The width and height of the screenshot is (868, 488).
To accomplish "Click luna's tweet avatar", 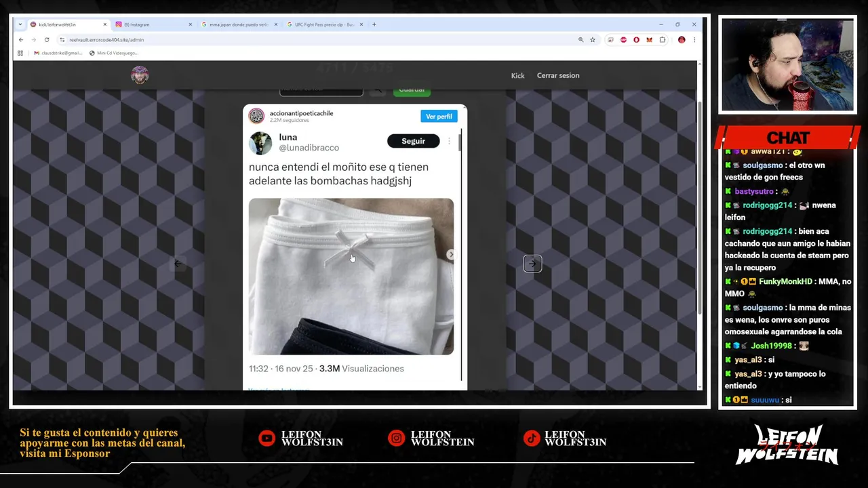I will pos(260,143).
